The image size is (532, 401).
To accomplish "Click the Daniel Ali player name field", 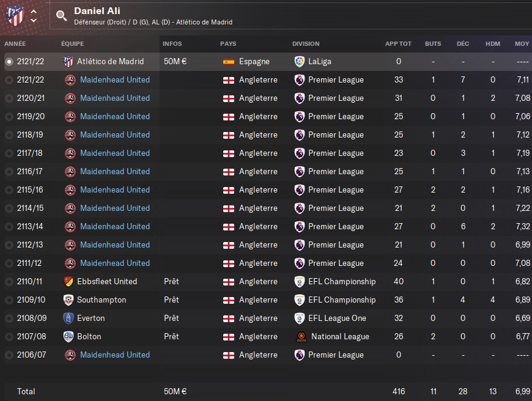I will click(x=97, y=11).
